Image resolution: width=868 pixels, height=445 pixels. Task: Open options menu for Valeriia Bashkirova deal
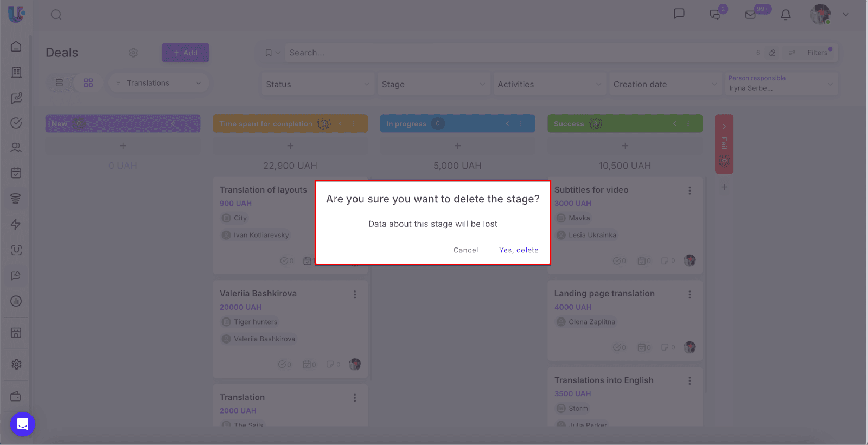pyautogui.click(x=355, y=294)
